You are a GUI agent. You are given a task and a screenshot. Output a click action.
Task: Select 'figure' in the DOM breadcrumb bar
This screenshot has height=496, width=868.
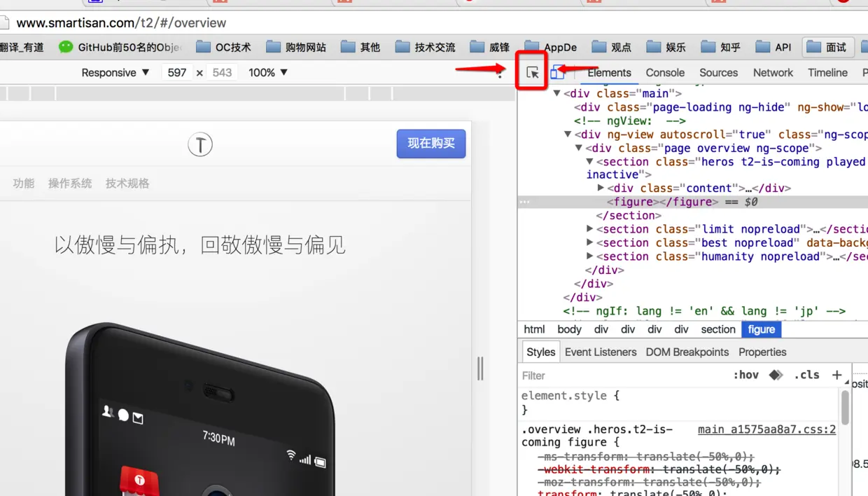pos(761,329)
